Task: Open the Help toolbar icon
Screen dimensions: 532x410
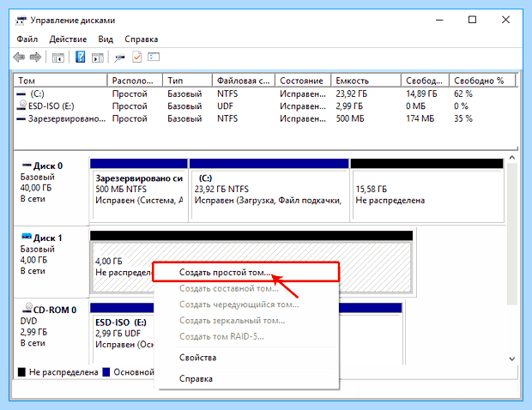Action: tap(80, 57)
